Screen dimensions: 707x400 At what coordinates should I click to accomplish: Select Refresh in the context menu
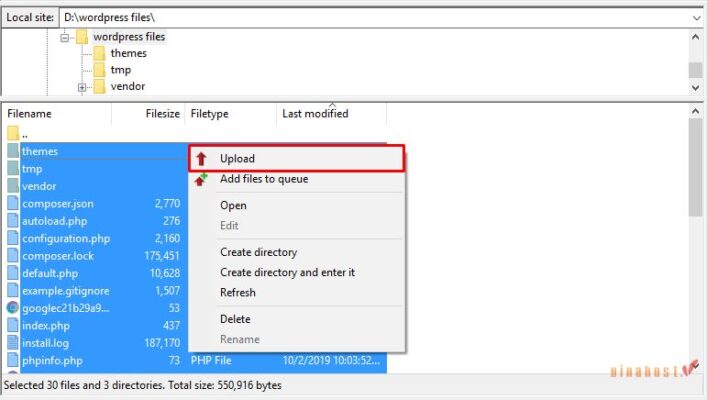pyautogui.click(x=296, y=292)
